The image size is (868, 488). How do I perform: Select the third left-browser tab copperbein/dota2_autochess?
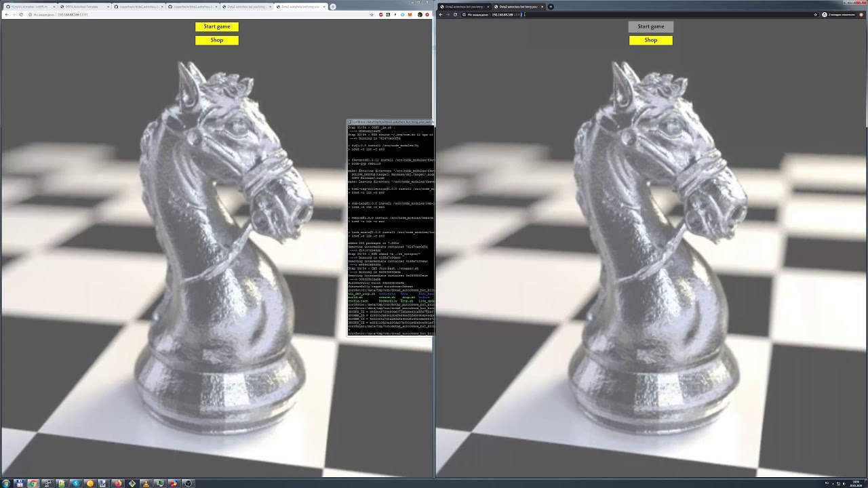(x=139, y=6)
